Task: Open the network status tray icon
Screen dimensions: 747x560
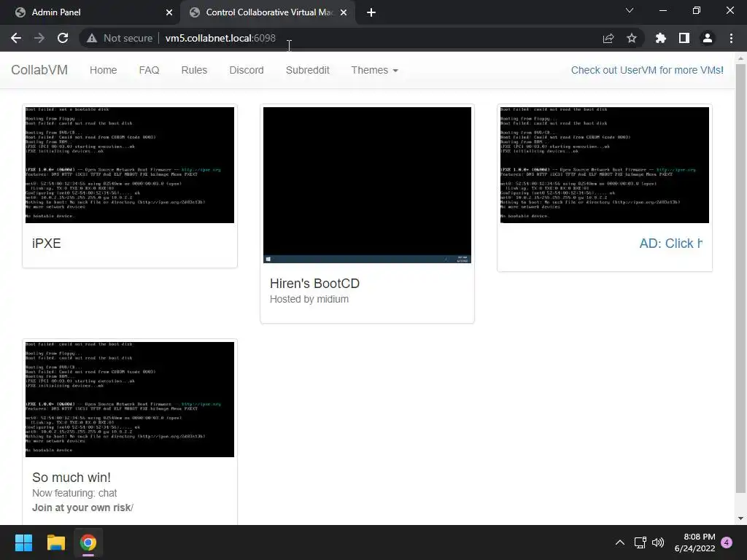Action: pyautogui.click(x=640, y=542)
